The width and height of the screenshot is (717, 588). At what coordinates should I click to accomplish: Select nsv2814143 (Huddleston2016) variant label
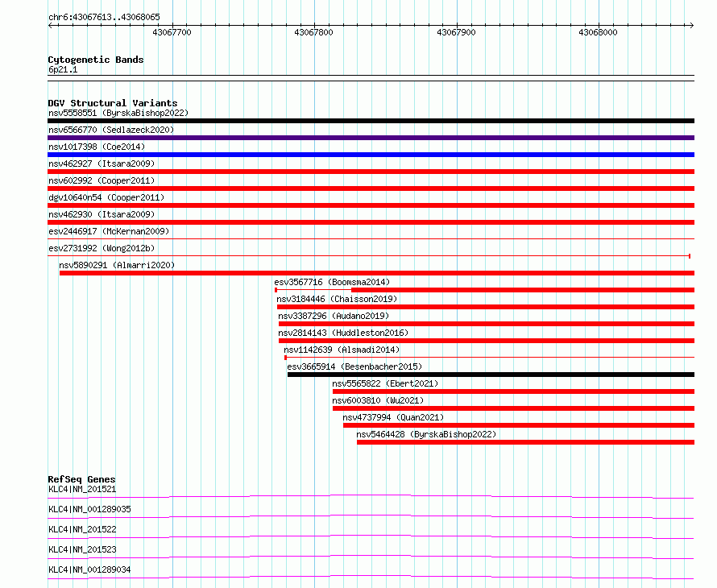[343, 333]
